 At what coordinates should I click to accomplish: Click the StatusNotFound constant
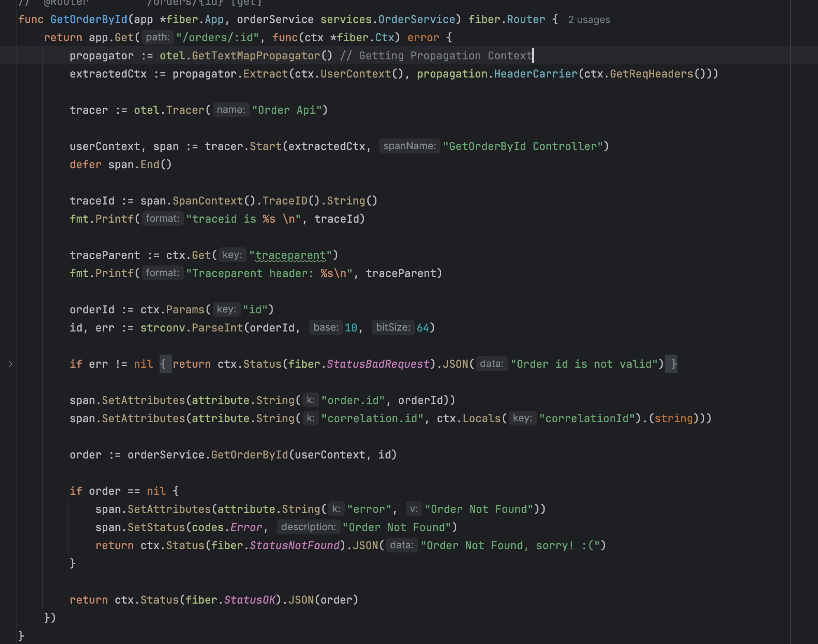pos(295,545)
